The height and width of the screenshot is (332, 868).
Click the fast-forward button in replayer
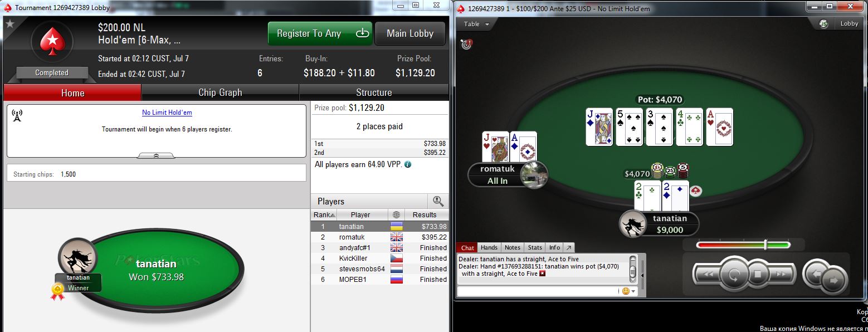[780, 274]
